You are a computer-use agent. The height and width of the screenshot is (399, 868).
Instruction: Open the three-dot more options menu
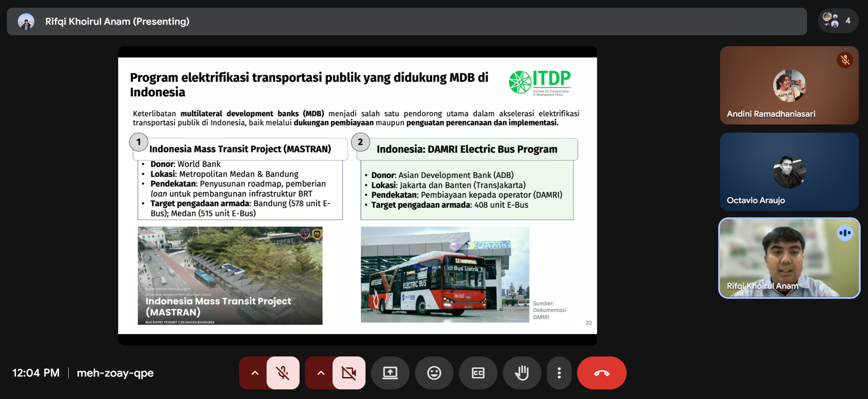559,373
